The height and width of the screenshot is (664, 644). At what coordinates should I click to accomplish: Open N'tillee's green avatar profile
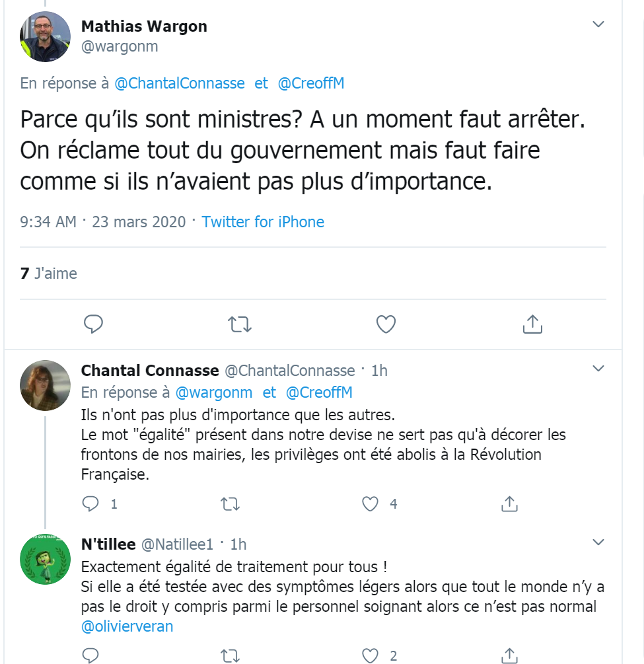[46, 559]
